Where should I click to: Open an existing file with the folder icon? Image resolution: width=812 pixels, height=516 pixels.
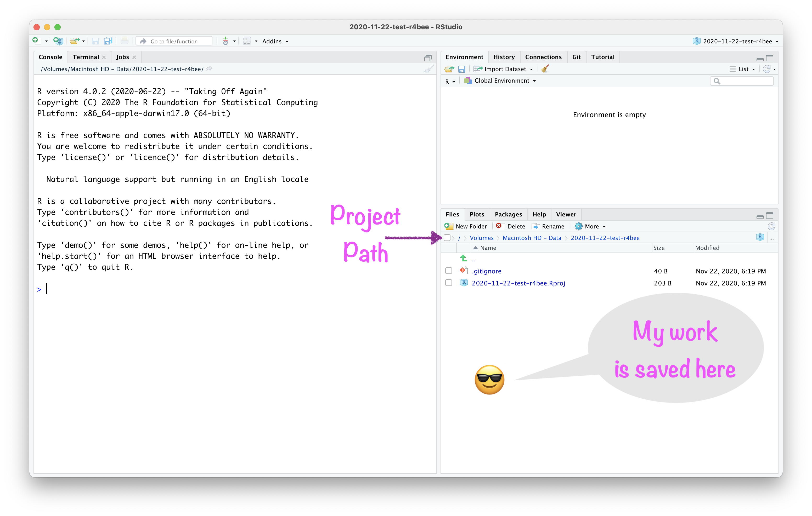[x=75, y=41]
